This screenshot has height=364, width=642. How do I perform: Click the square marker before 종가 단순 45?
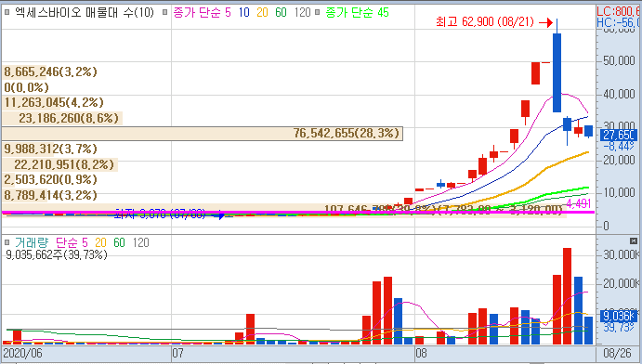[x=318, y=13]
